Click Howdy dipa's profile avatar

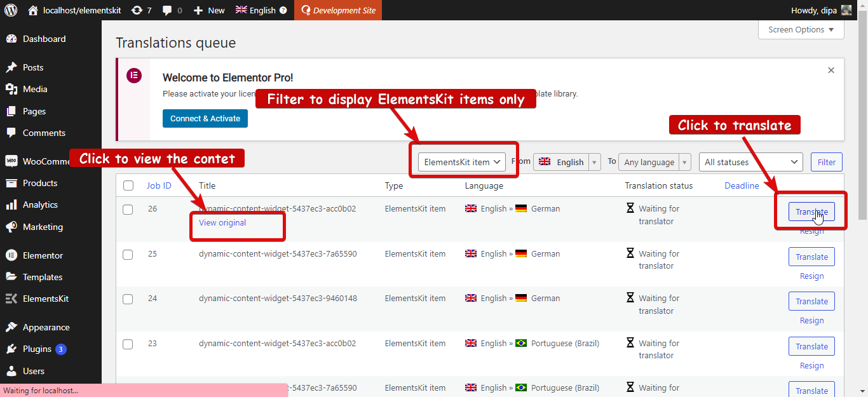coord(845,10)
